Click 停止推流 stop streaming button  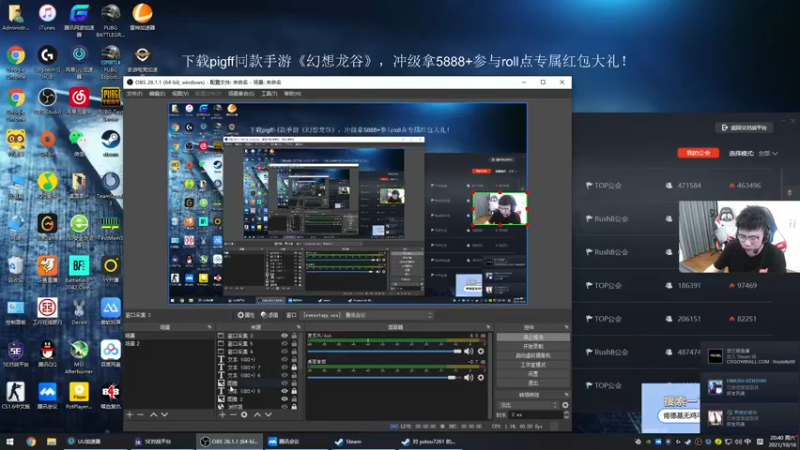[533, 337]
